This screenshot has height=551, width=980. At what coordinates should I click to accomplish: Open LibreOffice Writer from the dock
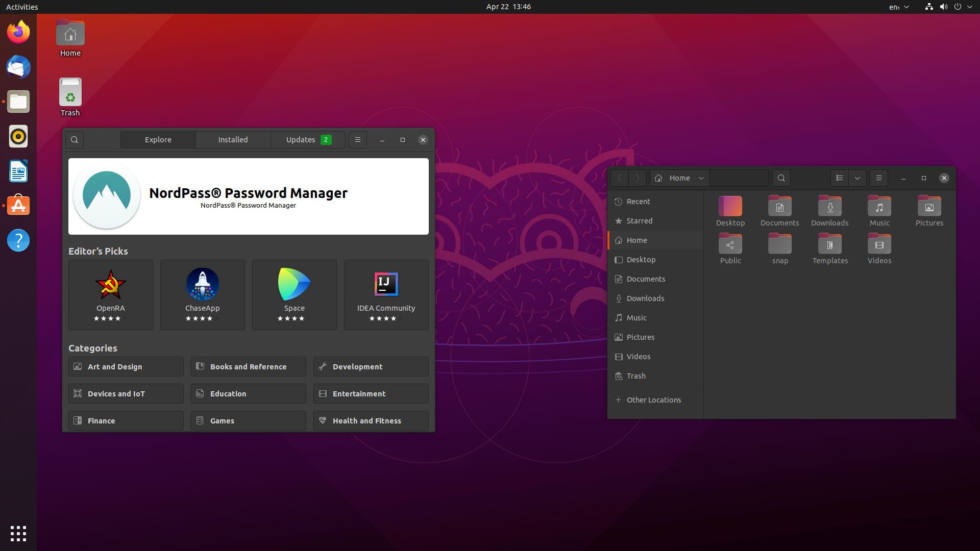click(18, 171)
